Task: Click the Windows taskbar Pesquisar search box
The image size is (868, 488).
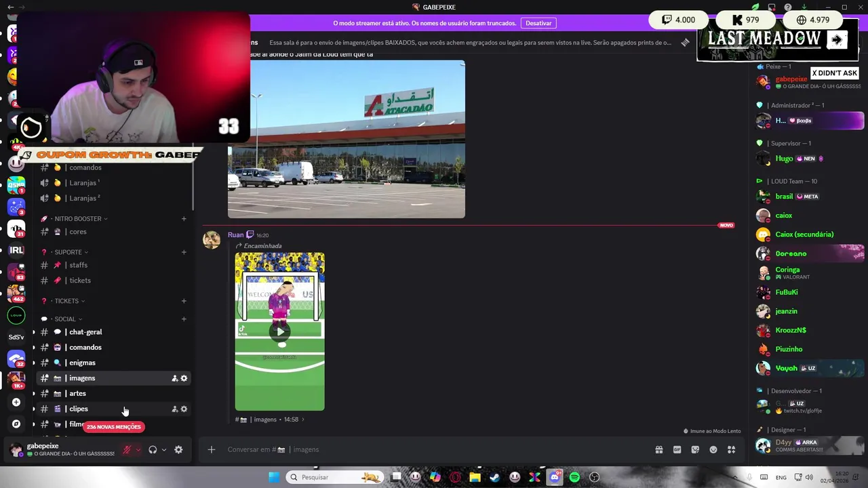Action: 334,477
